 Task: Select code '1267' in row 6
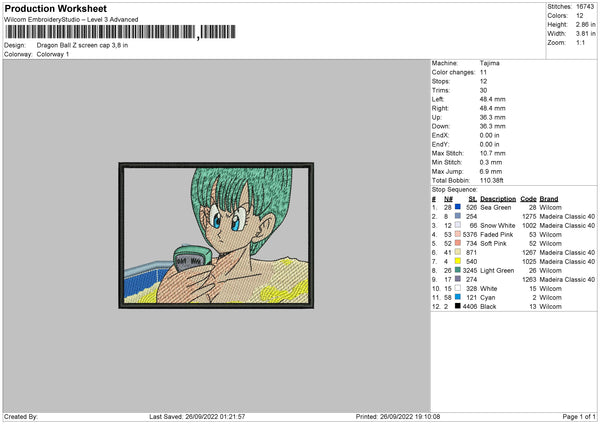[530, 253]
